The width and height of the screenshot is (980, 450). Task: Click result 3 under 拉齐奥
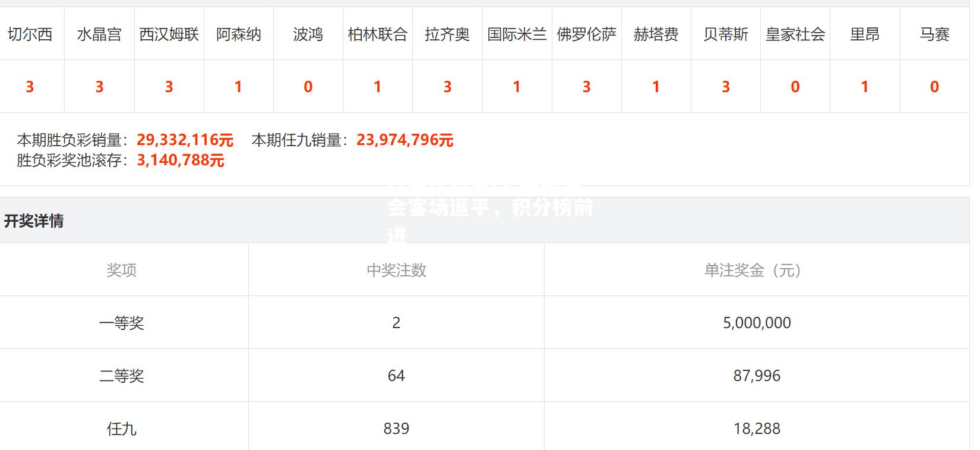pyautogui.click(x=447, y=87)
